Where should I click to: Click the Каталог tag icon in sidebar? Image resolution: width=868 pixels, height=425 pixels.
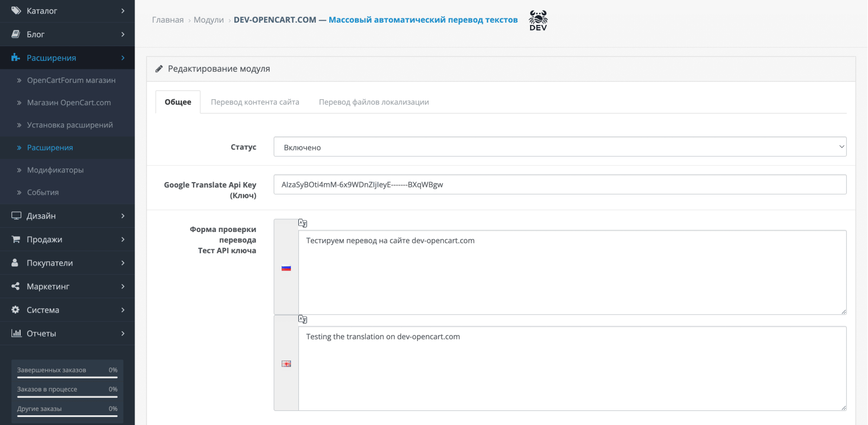[x=16, y=11]
